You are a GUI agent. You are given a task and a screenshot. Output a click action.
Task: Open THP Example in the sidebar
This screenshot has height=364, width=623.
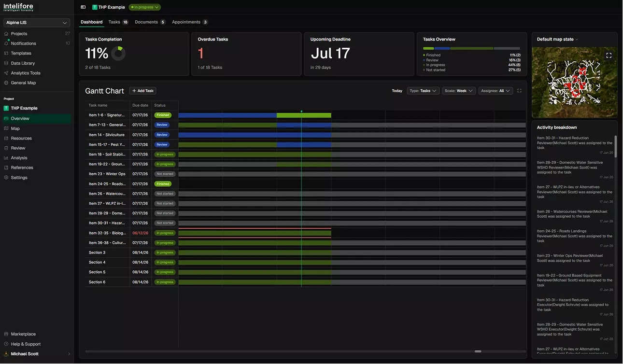(37, 108)
